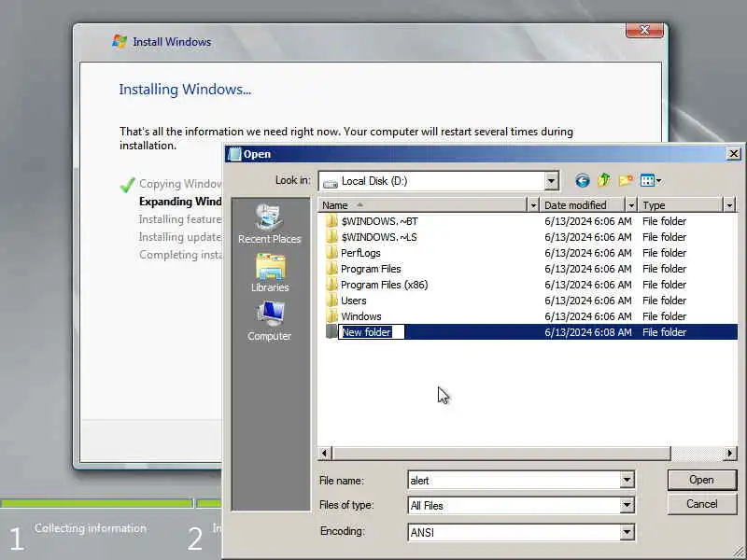This screenshot has height=560, width=747.
Task: Select the PerfLogs folder icon
Action: (331, 253)
